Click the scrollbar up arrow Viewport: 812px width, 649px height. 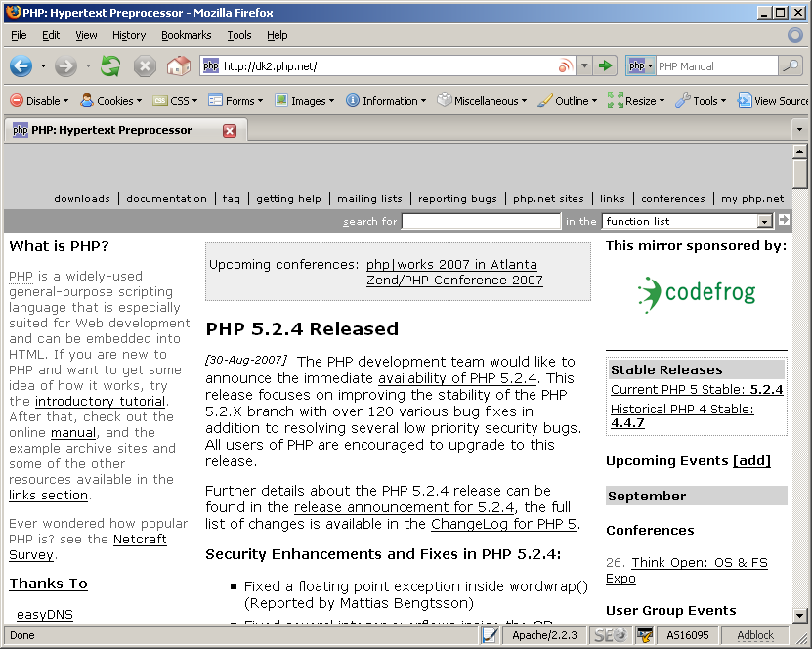tap(799, 151)
